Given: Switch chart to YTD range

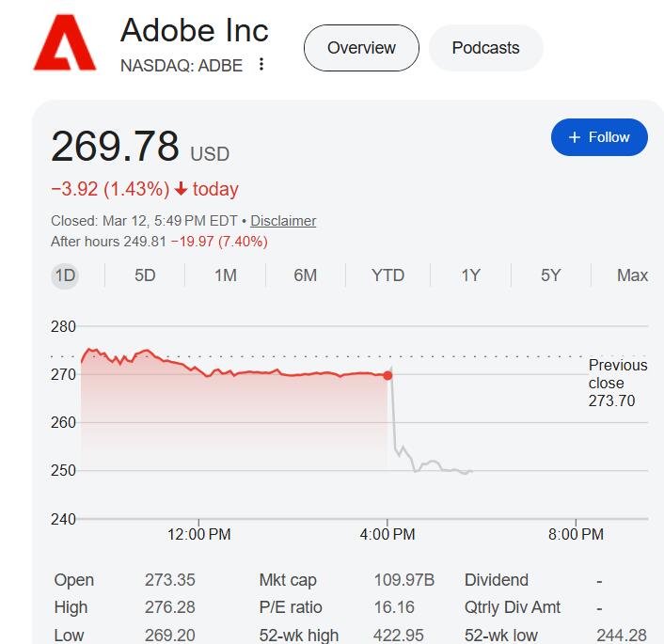Looking at the screenshot, I should [x=387, y=275].
